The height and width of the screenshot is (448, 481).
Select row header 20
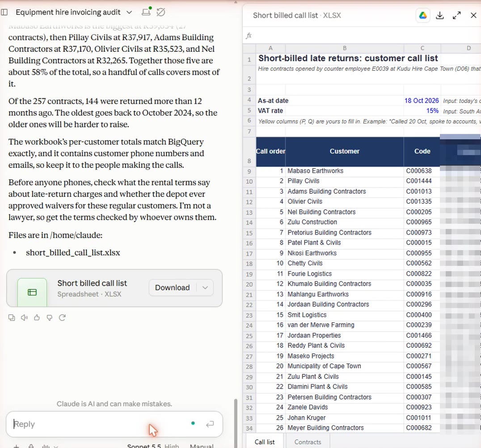249,284
